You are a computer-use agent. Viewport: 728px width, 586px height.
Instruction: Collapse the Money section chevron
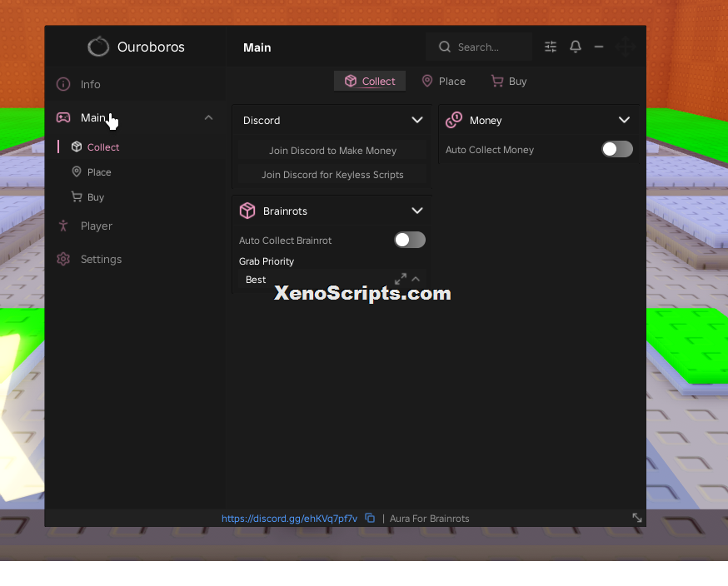click(x=625, y=120)
